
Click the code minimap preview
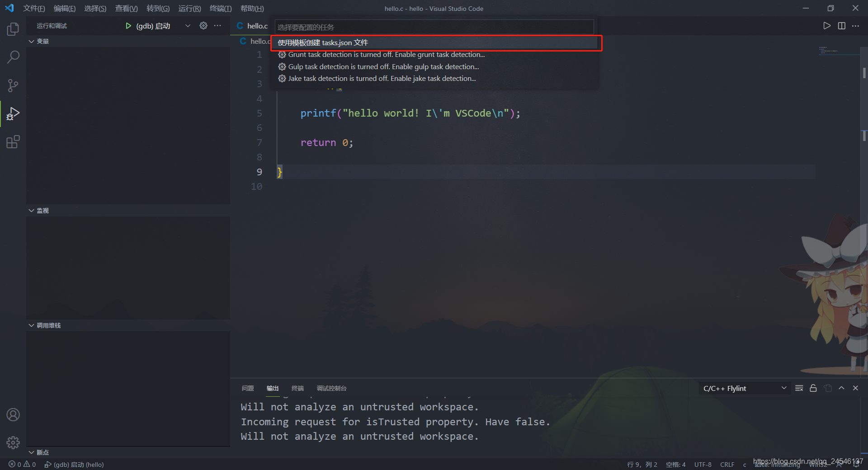click(839, 50)
